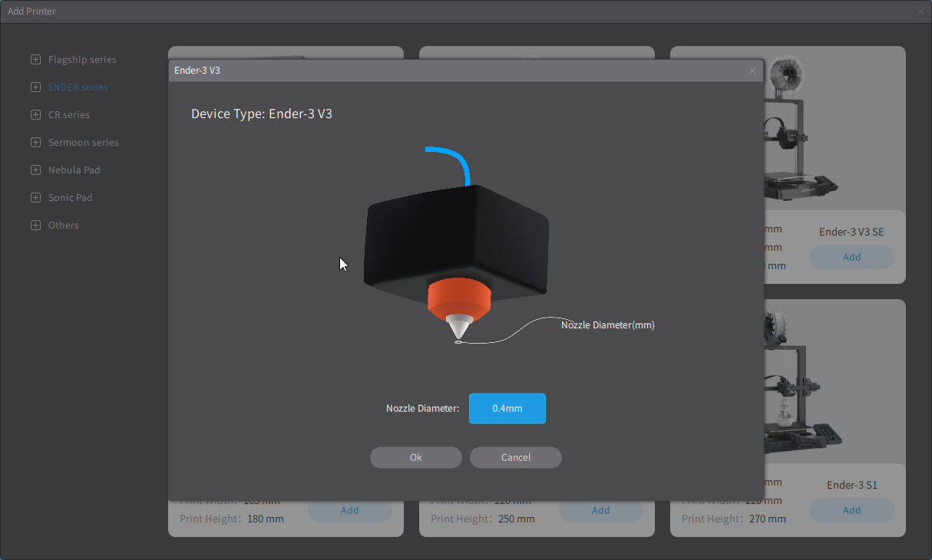Viewport: 932px width, 560px height.
Task: Click the Ender-3 V3 SE printer image
Action: pos(803,128)
